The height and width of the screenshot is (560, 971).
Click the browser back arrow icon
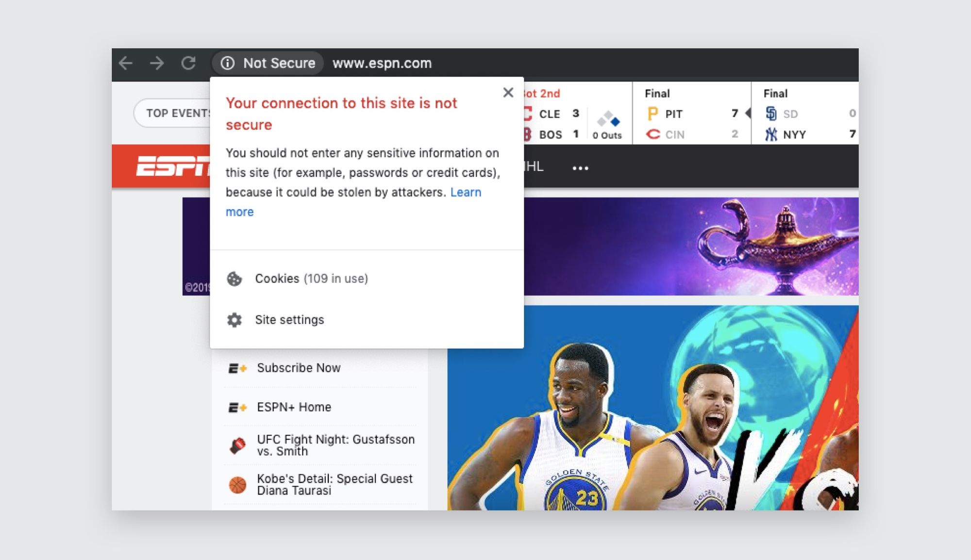[126, 63]
